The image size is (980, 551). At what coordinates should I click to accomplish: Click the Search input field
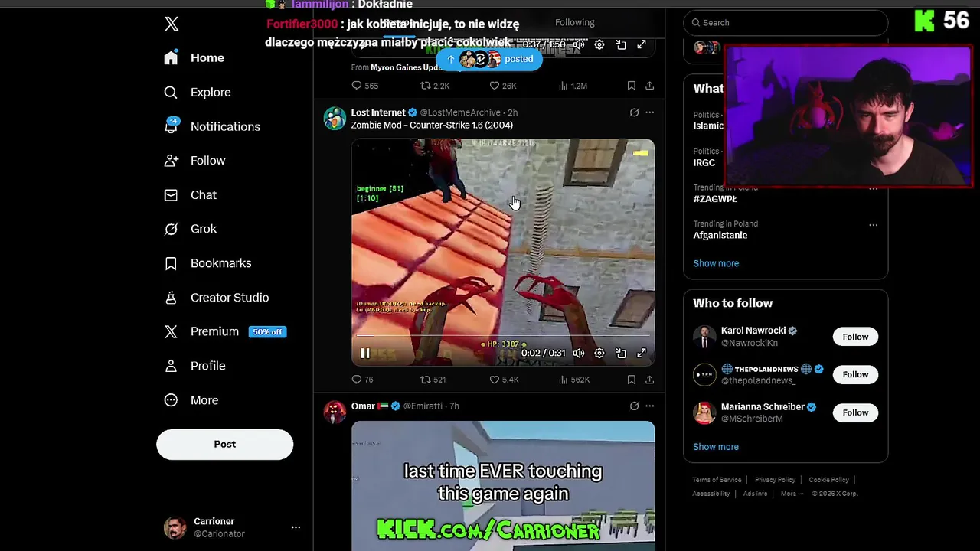point(786,23)
